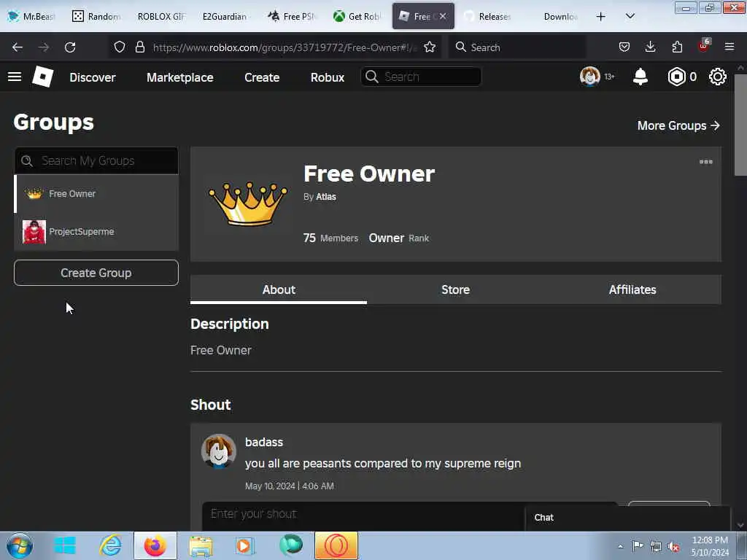Open the tracking protection shield icon
Image resolution: width=747 pixels, height=560 pixels.
(x=120, y=47)
